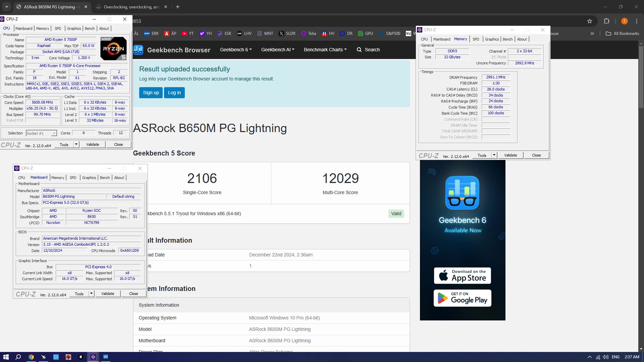Open the Chrome three-dot menu

tap(637, 21)
